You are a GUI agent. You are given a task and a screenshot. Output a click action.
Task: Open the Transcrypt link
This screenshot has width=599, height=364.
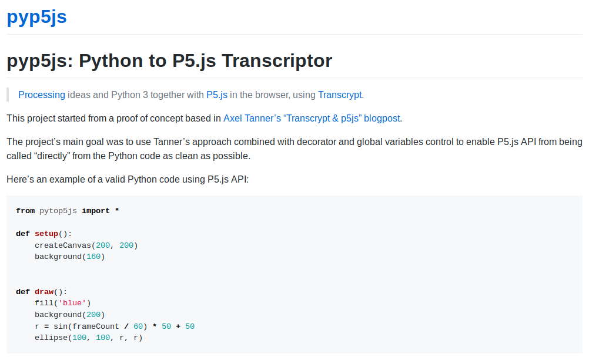pyautogui.click(x=340, y=95)
